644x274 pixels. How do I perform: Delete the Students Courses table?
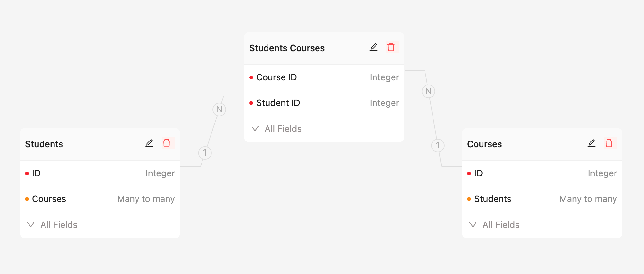point(391,47)
